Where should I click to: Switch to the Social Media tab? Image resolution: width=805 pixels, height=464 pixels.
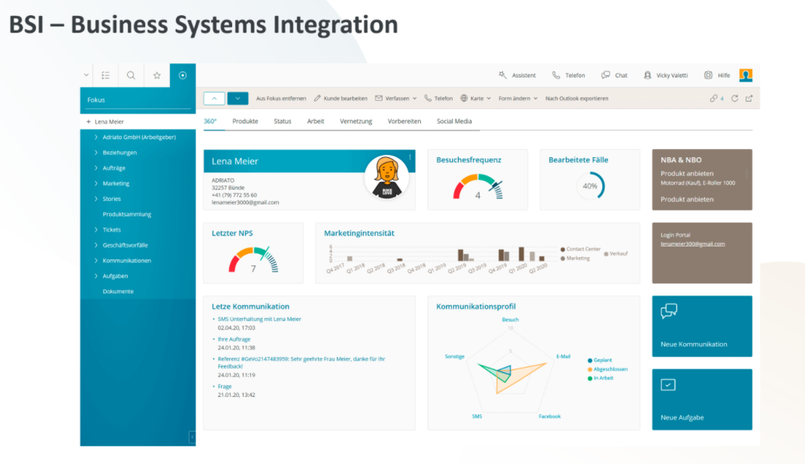click(x=454, y=121)
